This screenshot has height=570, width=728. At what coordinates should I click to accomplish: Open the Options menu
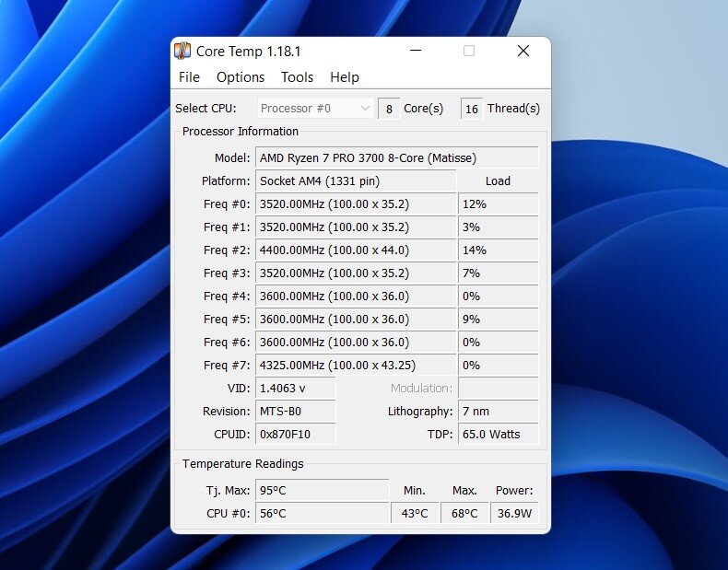pos(240,77)
